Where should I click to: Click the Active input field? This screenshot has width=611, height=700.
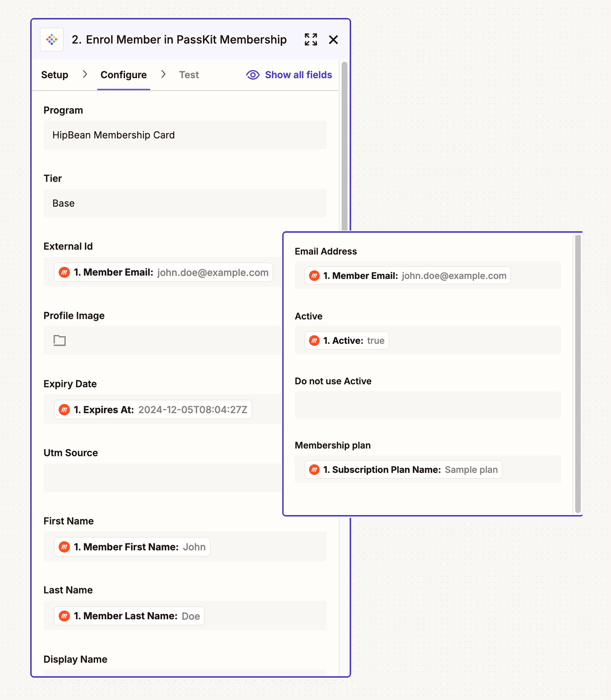[428, 340]
